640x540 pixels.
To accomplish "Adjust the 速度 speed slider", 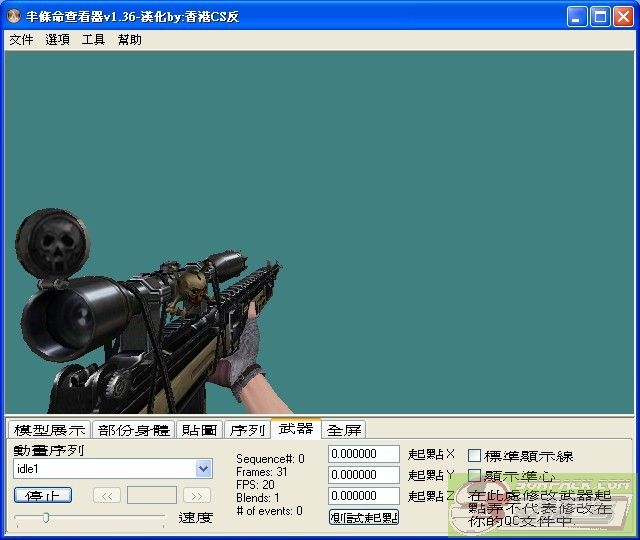I will (46, 517).
